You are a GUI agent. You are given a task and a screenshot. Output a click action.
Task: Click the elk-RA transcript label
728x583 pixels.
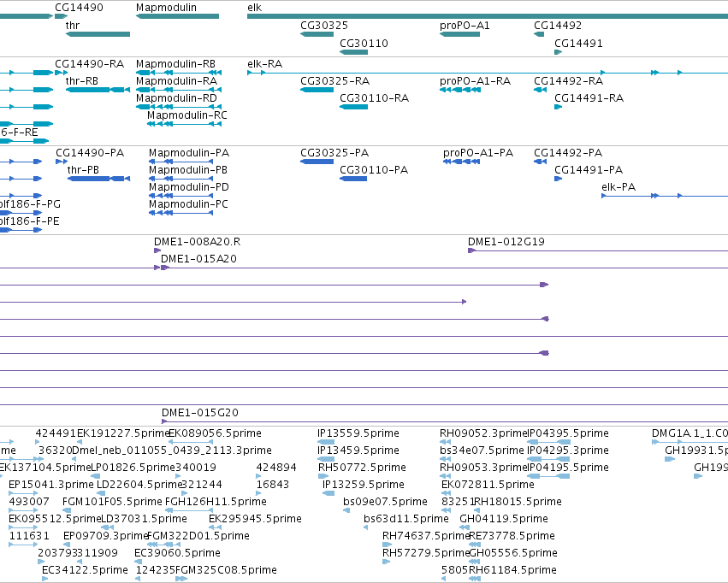264,63
